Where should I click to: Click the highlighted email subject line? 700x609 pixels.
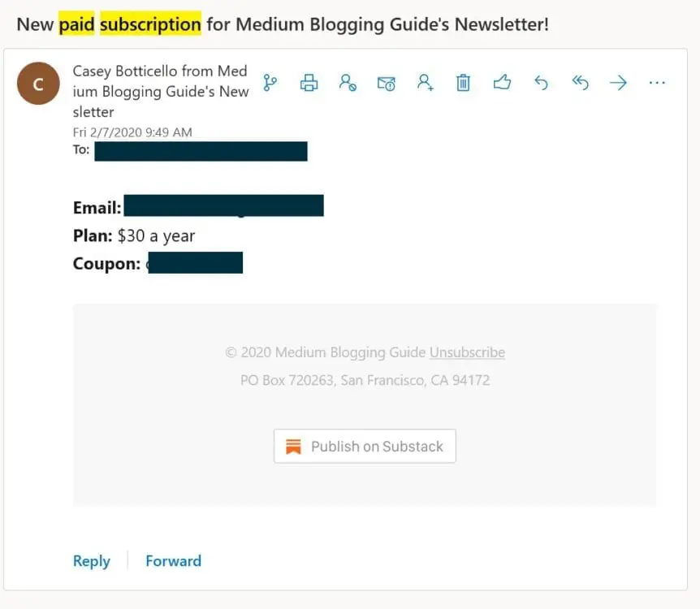(x=283, y=24)
